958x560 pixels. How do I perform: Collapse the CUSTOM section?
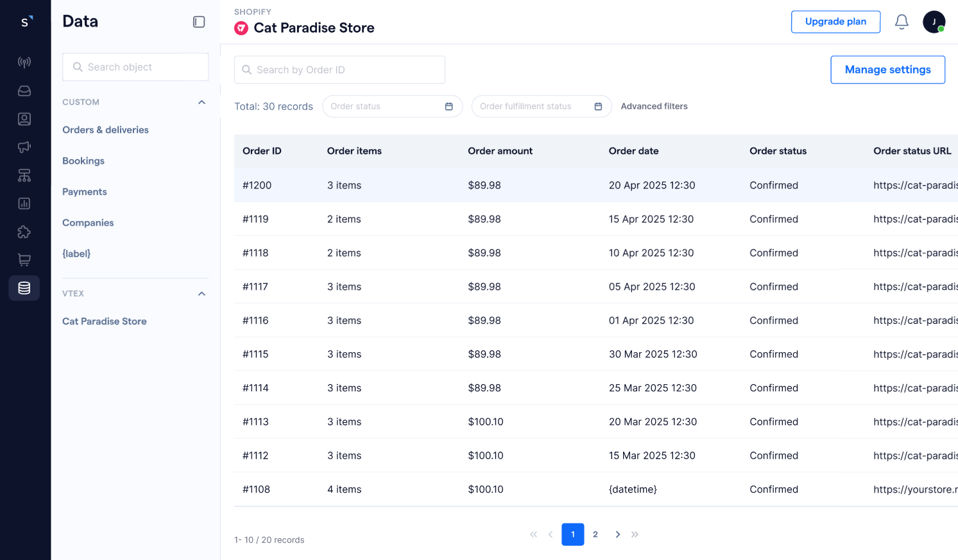click(201, 102)
